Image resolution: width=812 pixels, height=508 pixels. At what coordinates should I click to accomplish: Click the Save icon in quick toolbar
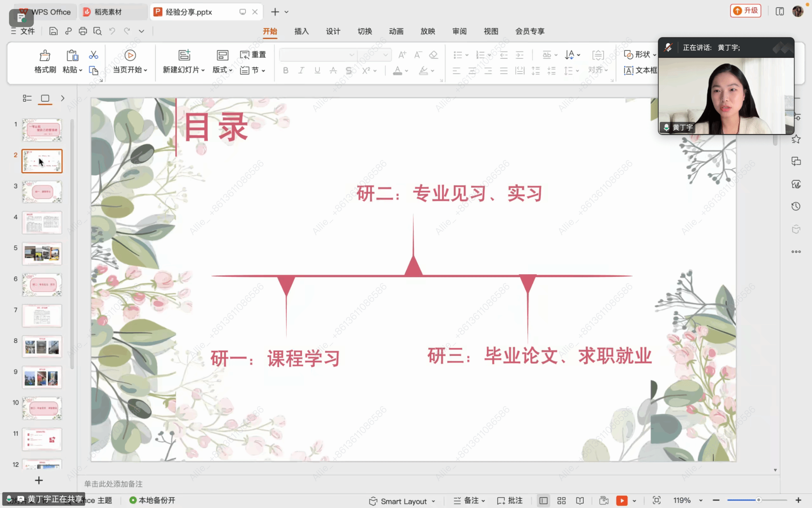coord(53,31)
